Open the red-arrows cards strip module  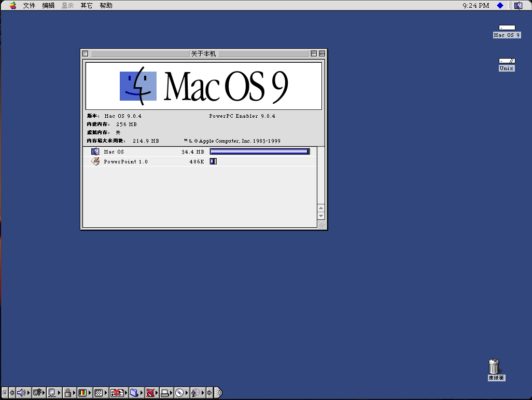coord(118,393)
